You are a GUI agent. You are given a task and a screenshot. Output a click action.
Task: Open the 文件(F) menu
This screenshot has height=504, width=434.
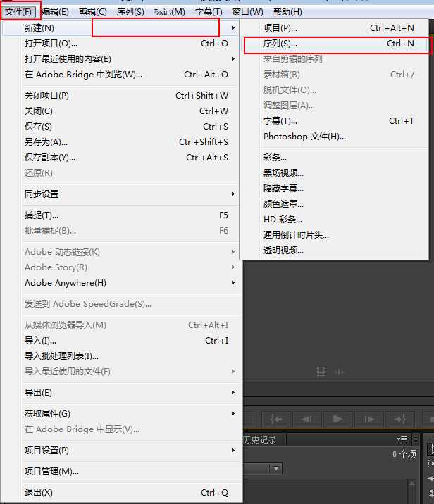tap(19, 12)
